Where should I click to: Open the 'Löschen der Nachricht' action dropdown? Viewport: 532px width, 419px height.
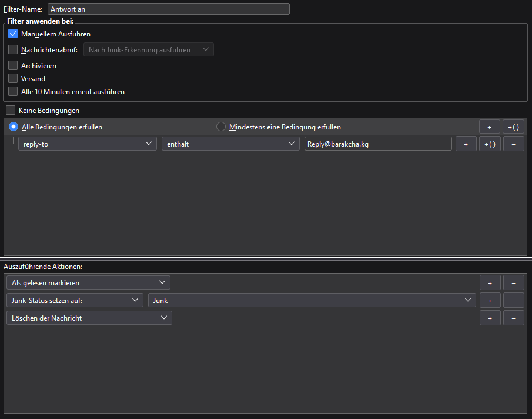[x=89, y=318]
